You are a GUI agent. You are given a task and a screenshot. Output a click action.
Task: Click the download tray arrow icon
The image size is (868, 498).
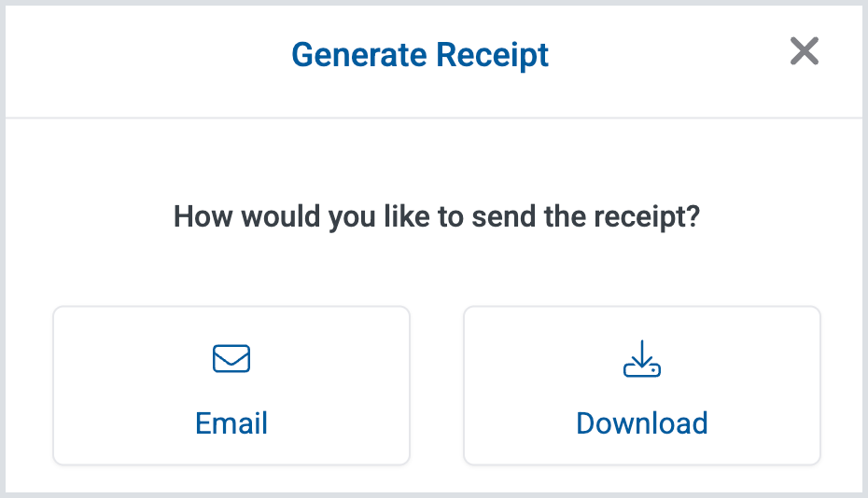point(641,359)
